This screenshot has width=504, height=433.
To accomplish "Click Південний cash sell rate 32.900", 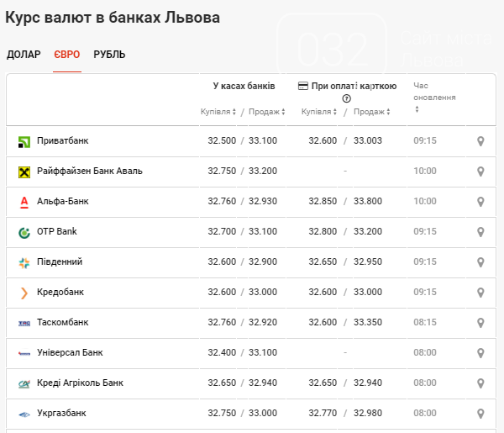I will 263,261.
